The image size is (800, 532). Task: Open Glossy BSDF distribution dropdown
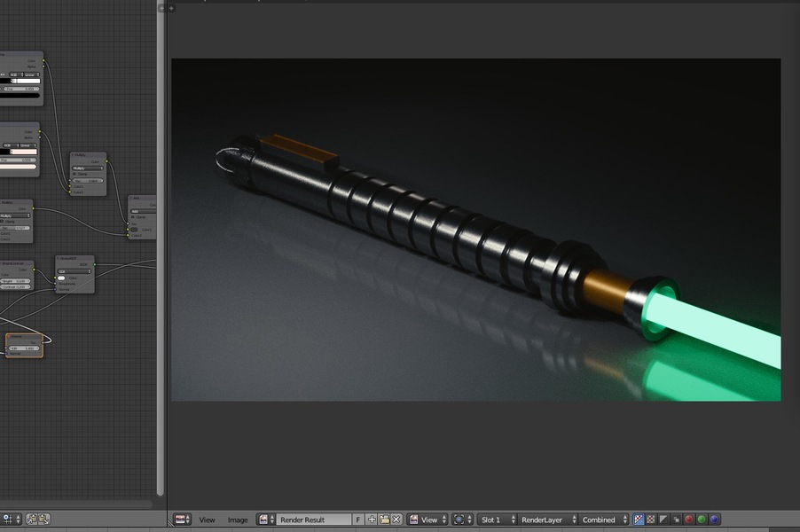(75, 271)
